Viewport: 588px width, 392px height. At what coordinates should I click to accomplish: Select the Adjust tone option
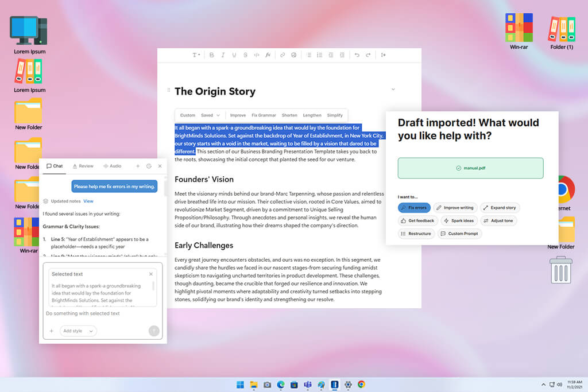[498, 221]
